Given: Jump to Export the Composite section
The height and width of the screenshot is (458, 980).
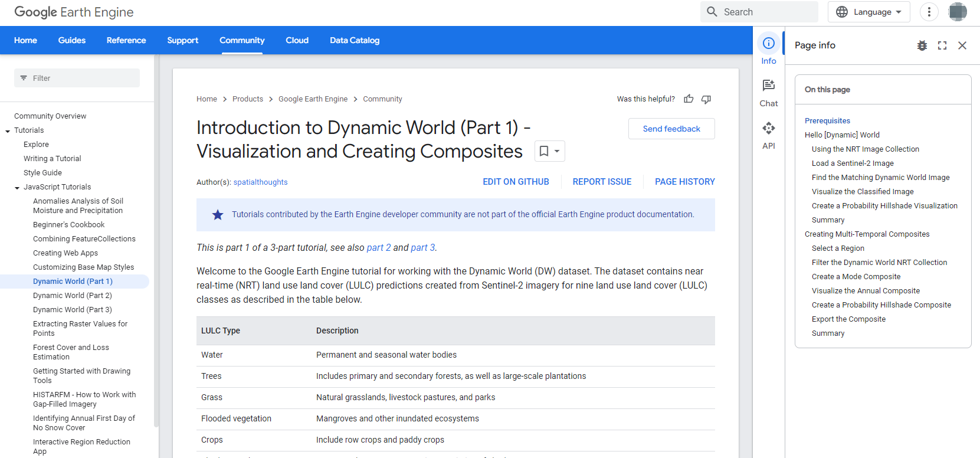Looking at the screenshot, I should point(848,319).
